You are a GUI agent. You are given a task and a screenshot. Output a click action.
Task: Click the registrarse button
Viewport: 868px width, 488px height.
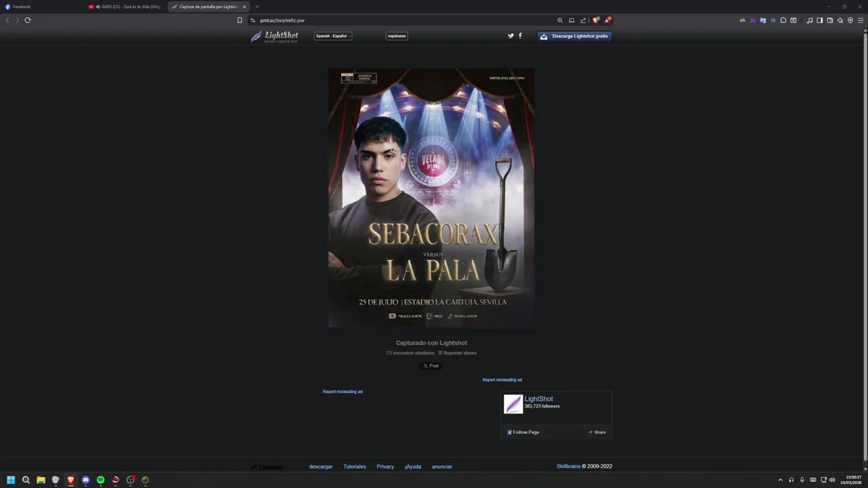(x=397, y=36)
